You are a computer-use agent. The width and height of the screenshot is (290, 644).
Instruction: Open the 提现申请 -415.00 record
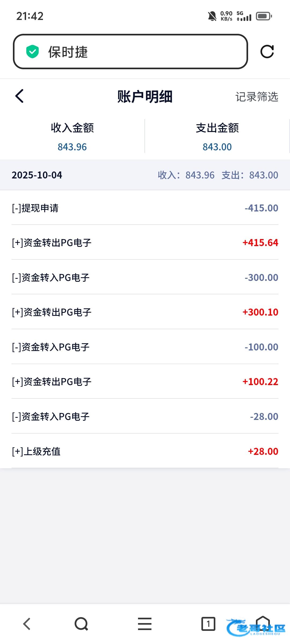pyautogui.click(x=145, y=208)
